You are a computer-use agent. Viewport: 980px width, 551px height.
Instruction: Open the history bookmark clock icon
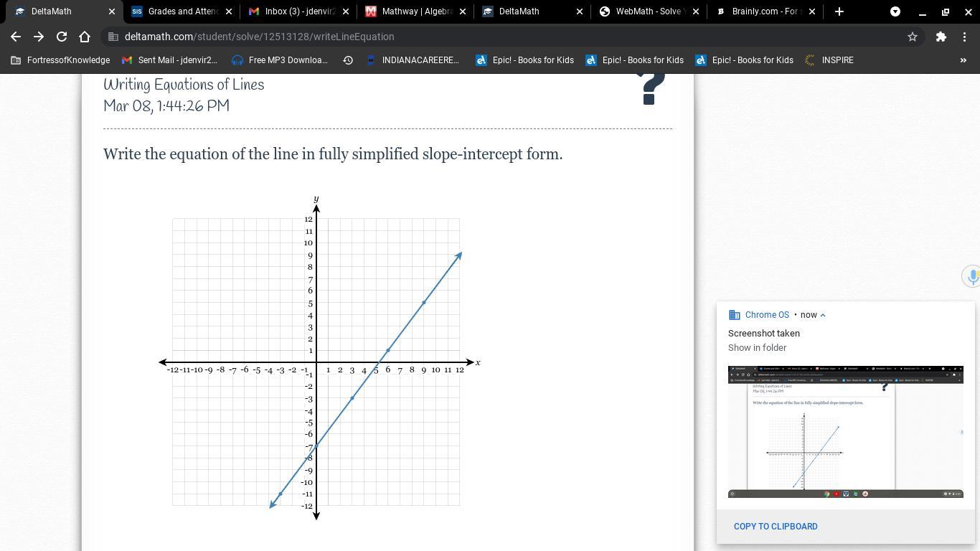(348, 60)
